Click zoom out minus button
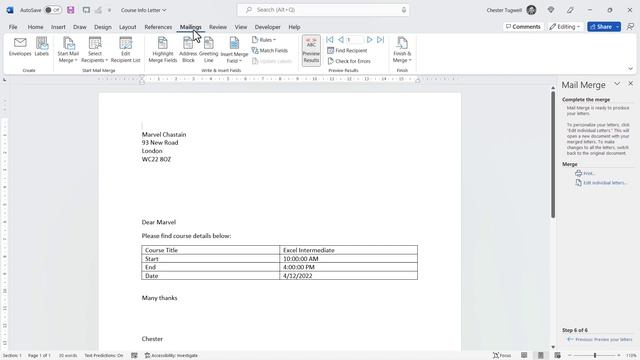Viewport: 640px width, 360px height. coord(570,356)
